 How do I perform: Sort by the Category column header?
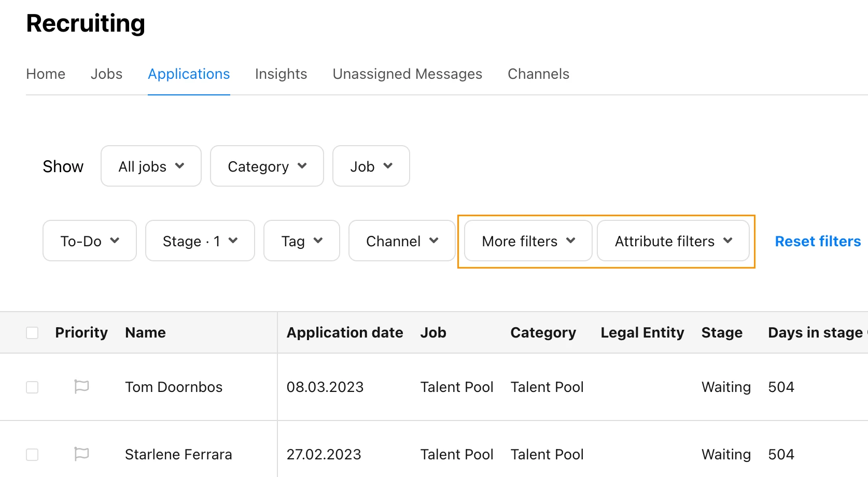coord(543,332)
